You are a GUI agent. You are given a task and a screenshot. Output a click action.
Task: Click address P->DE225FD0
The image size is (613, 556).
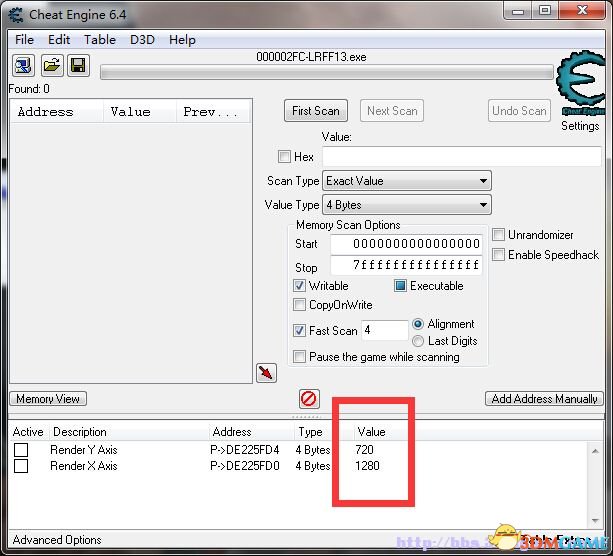(245, 466)
